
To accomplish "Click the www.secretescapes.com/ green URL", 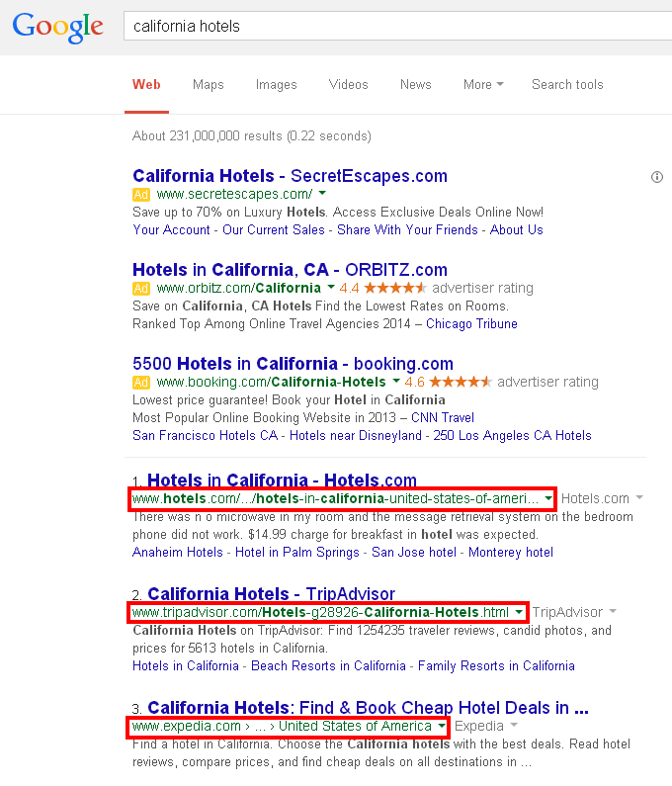I will pyautogui.click(x=234, y=194).
